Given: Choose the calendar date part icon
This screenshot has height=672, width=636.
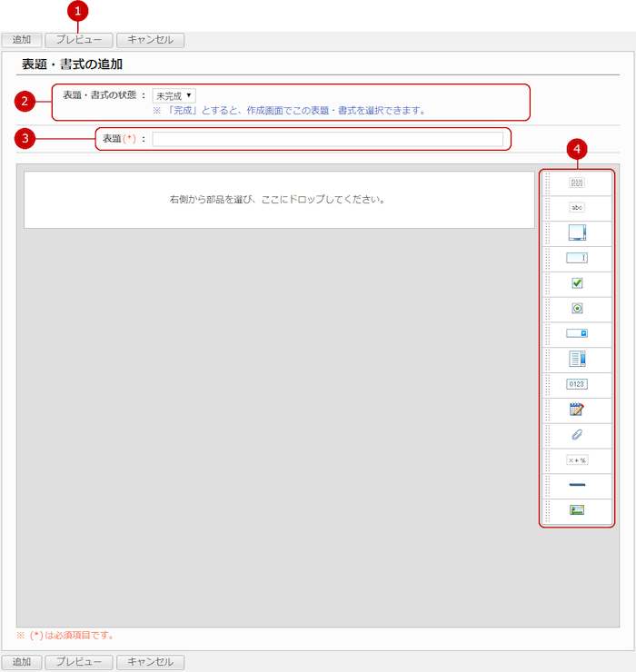Looking at the screenshot, I should coord(577,410).
